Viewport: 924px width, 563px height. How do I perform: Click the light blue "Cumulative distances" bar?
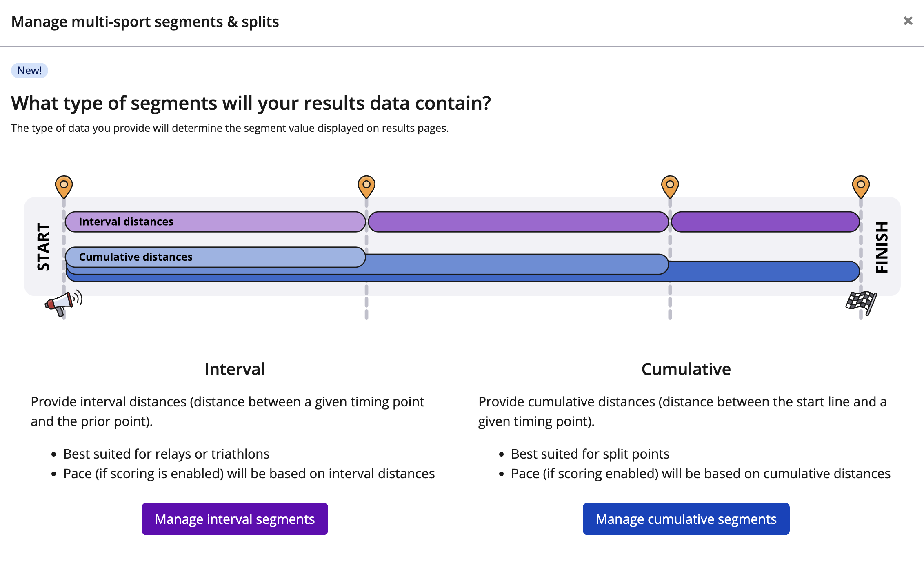coord(215,257)
